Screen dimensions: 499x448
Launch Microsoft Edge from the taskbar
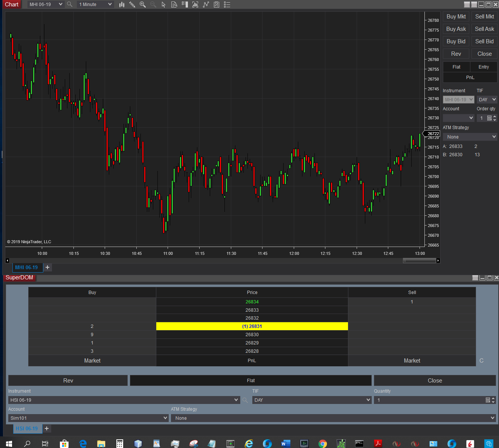[x=82, y=443]
